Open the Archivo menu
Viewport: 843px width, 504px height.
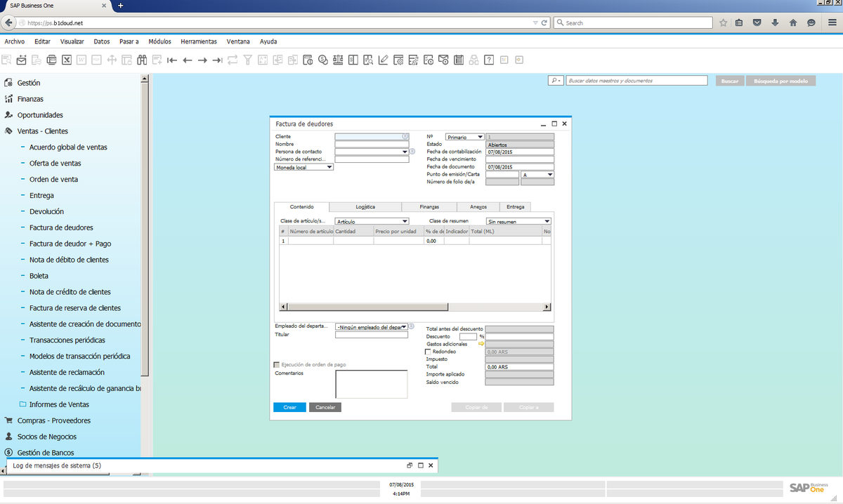coord(15,41)
